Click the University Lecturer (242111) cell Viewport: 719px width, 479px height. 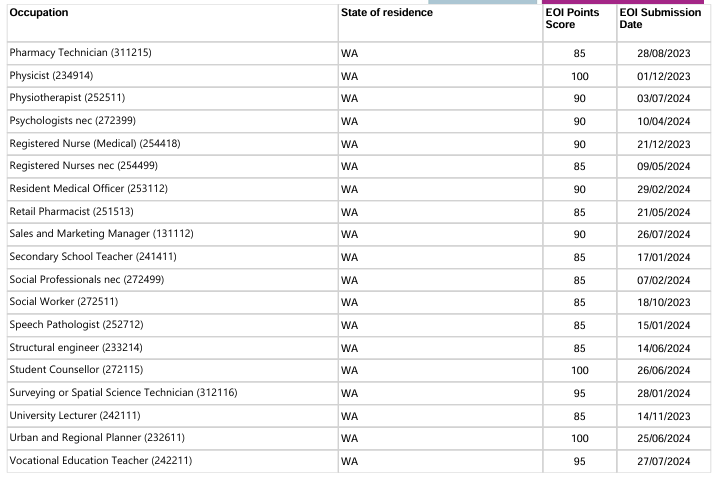(75, 415)
